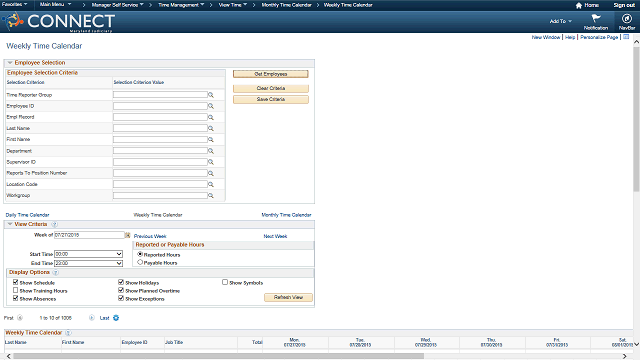The width and height of the screenshot is (640, 360).
Task: Expand View Time breadcrumb menu
Action: click(233, 5)
